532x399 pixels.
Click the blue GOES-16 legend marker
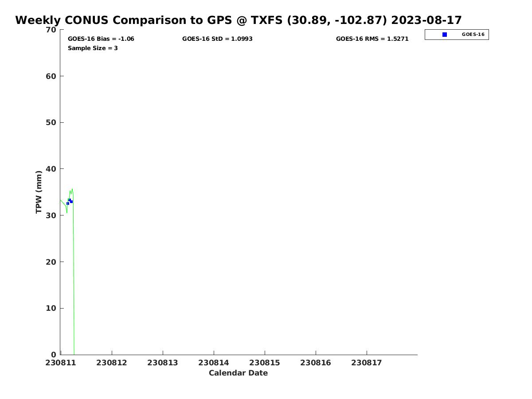[x=445, y=35]
